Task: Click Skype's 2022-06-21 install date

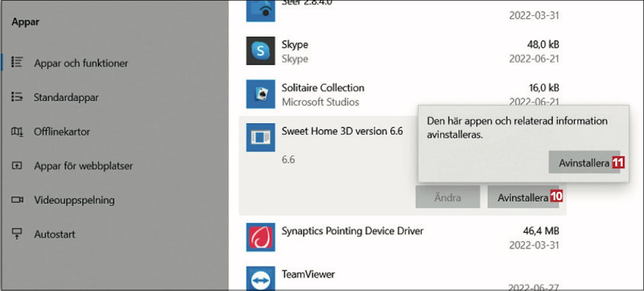Action: coord(534,58)
